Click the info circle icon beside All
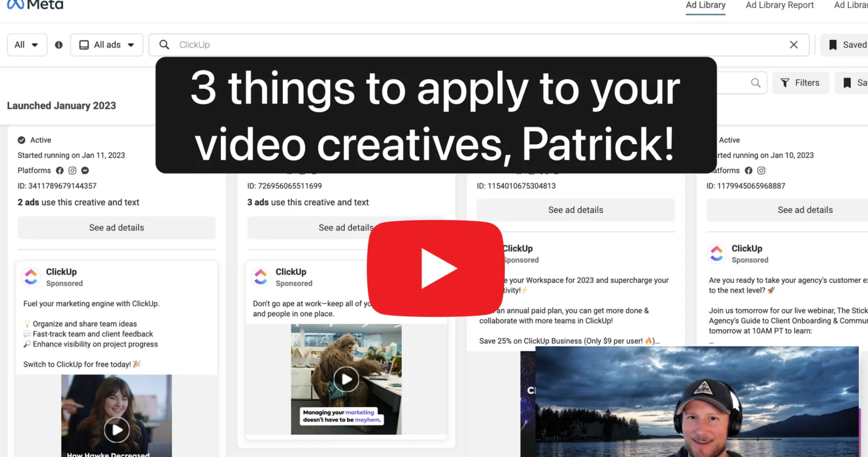 [x=59, y=45]
